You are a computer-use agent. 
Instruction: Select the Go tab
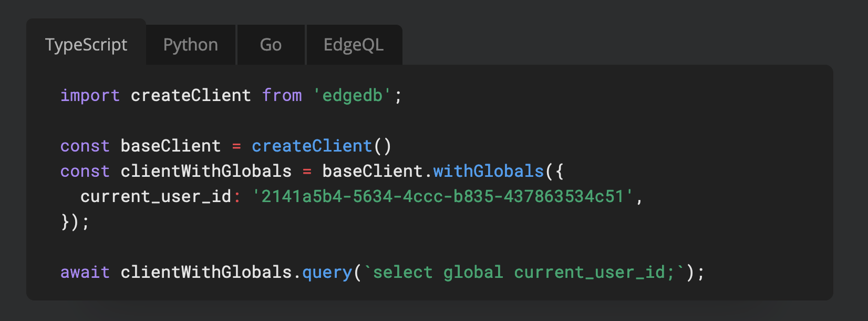271,45
